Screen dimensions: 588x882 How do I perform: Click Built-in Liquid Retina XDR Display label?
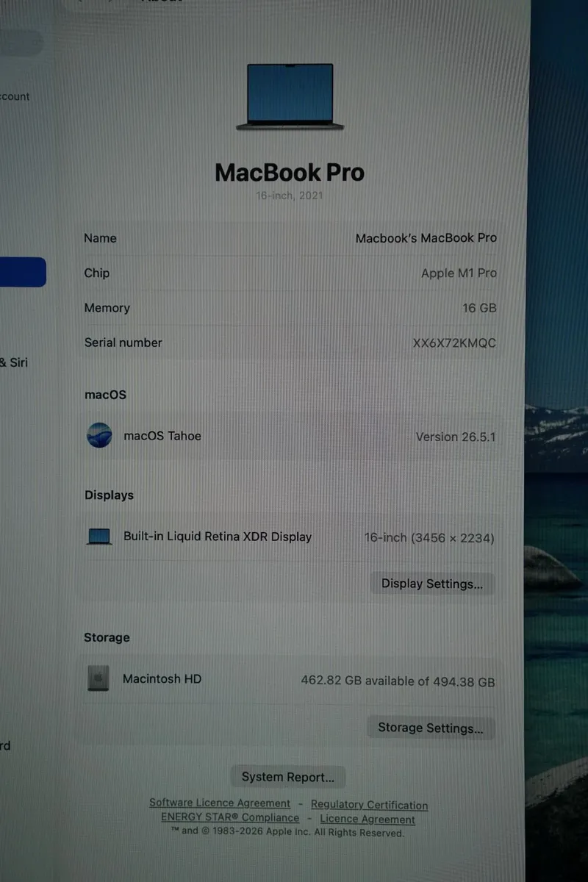point(218,537)
